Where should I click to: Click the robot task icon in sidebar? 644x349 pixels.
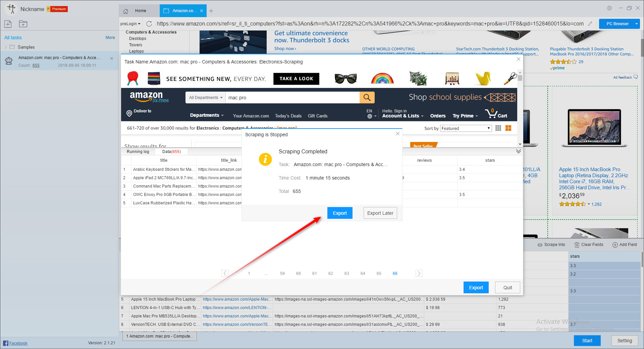9,61
